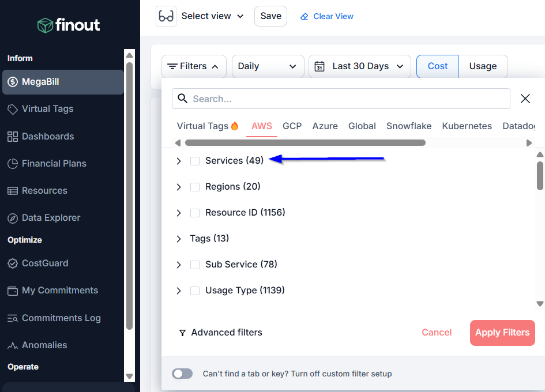Image resolution: width=545 pixels, height=392 pixels.
Task: Select the Cost view button
Action: 438,66
